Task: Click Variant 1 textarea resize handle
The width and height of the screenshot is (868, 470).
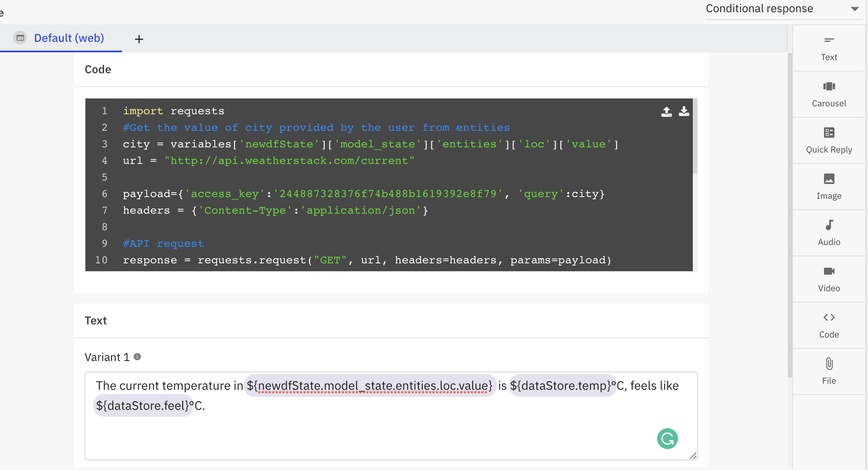Action: coord(693,456)
